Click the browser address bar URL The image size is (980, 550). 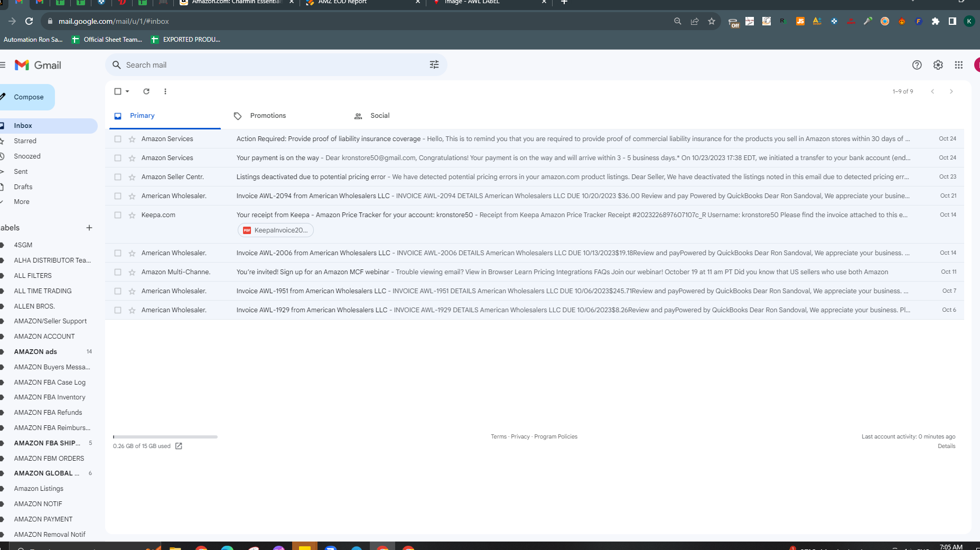pyautogui.click(x=114, y=21)
